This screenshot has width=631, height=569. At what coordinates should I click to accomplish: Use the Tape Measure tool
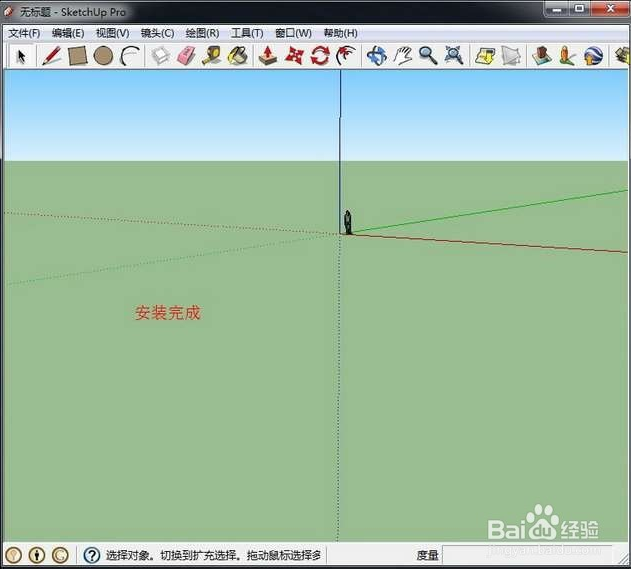[212, 56]
